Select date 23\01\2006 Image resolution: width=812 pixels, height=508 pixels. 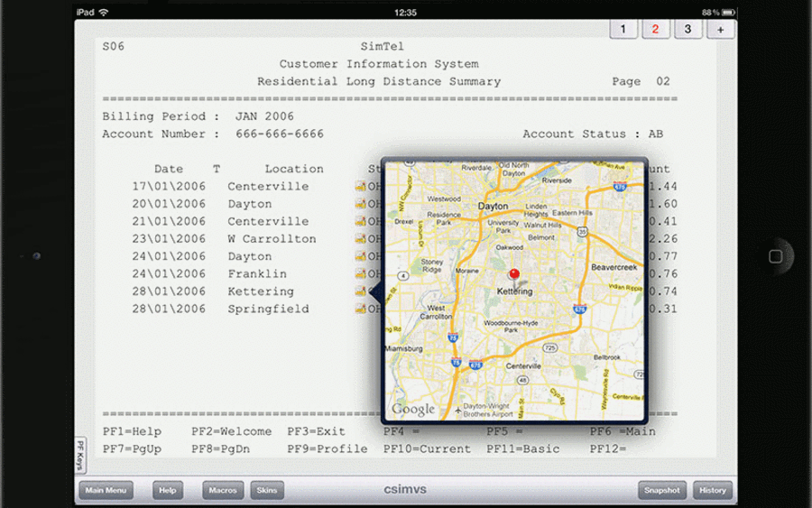169,239
